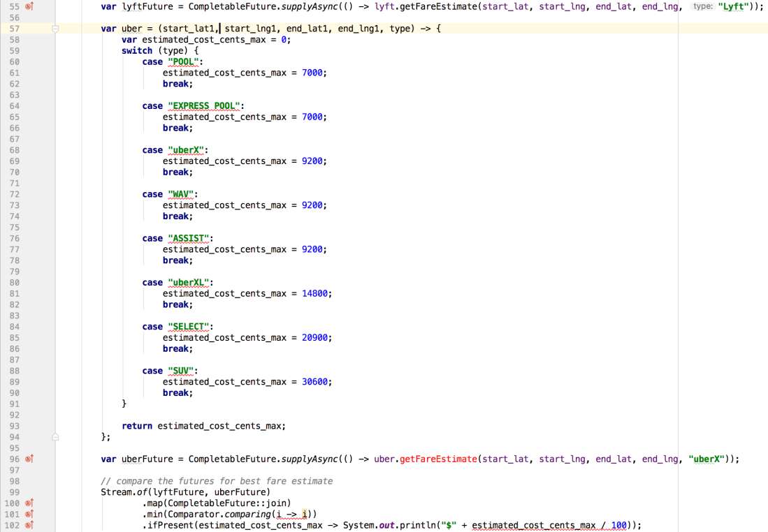Click the fold end marker on line 94

pos(55,436)
